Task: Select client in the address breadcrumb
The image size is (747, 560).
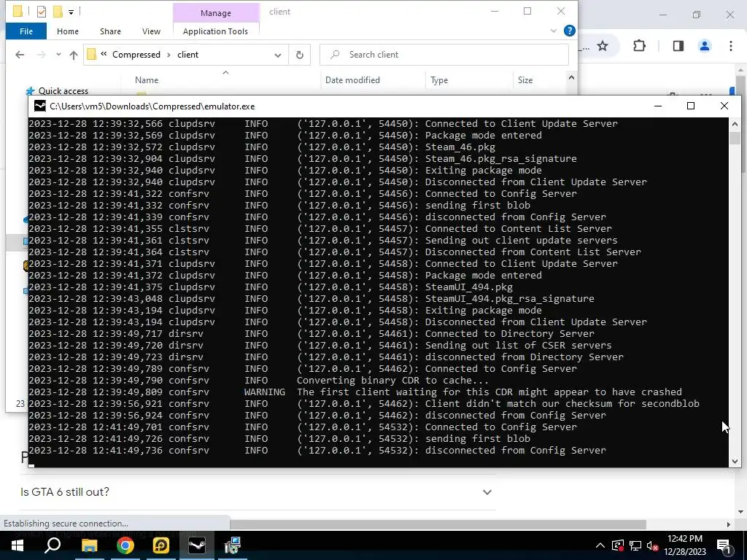Action: (x=187, y=55)
